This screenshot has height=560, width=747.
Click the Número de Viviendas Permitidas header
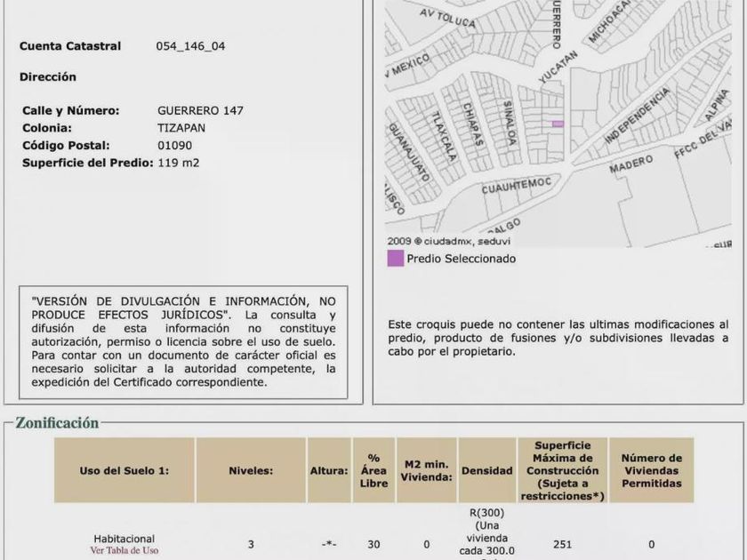[x=651, y=470]
